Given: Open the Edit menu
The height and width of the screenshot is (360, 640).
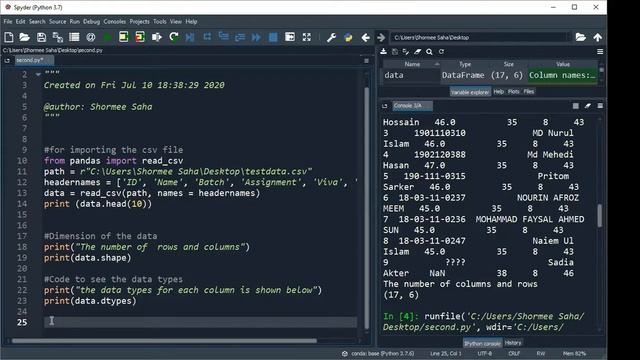Looking at the screenshot, I should click(20, 22).
